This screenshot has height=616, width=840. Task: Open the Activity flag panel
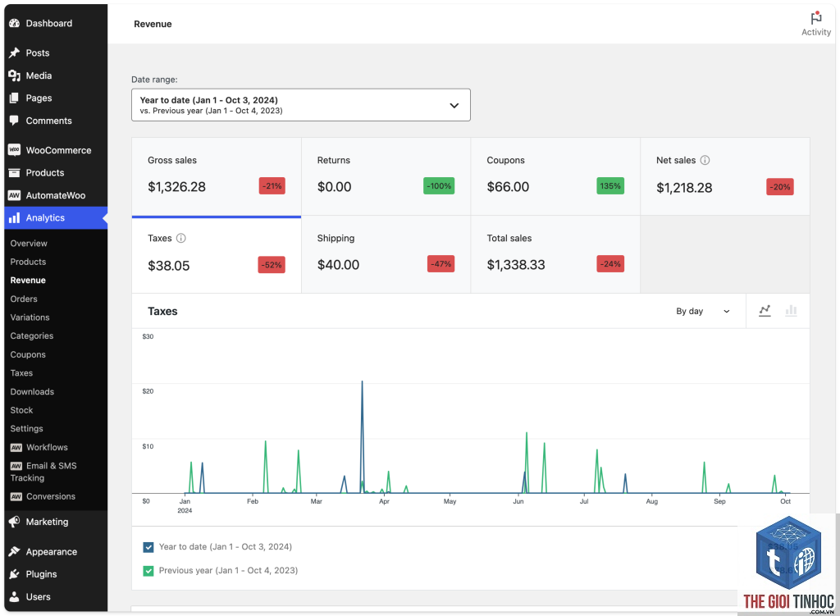pyautogui.click(x=816, y=24)
